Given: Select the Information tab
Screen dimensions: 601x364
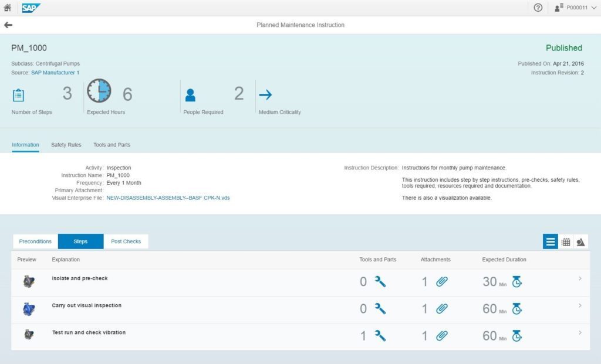Looking at the screenshot, I should click(x=25, y=145).
